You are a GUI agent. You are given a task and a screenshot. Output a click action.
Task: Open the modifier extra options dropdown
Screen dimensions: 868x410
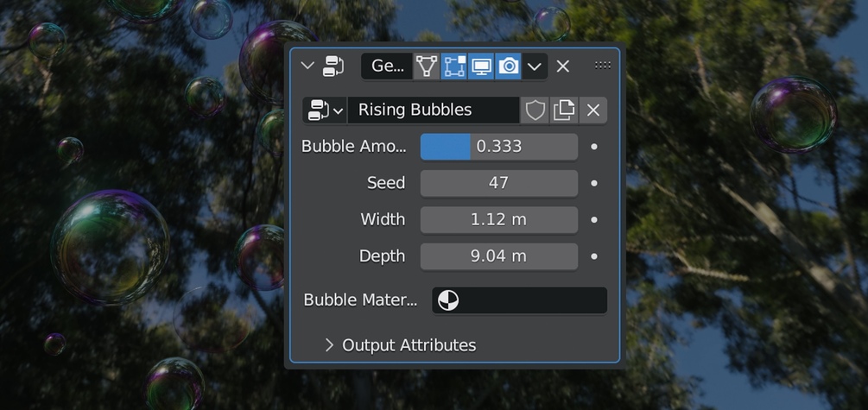(x=535, y=66)
